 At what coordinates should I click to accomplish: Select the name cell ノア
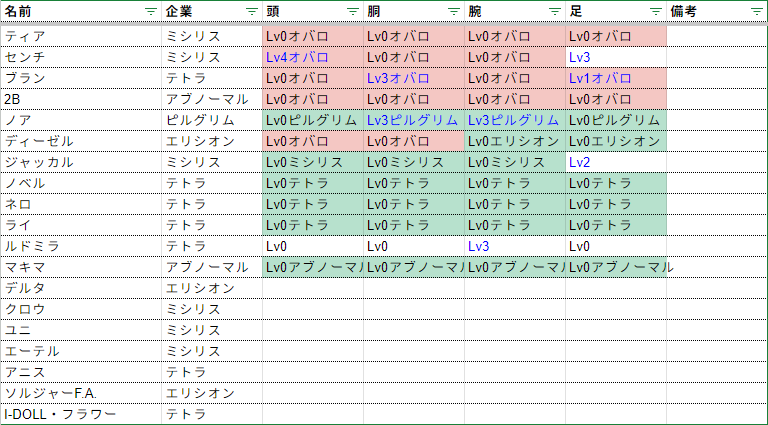(81, 120)
